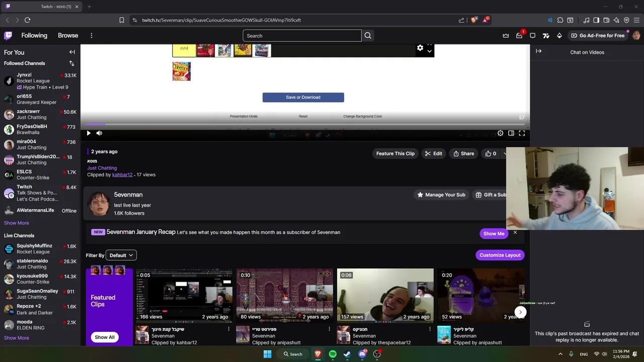Click the Twitch search input field
Screen dimensions: 644x362
point(302,36)
